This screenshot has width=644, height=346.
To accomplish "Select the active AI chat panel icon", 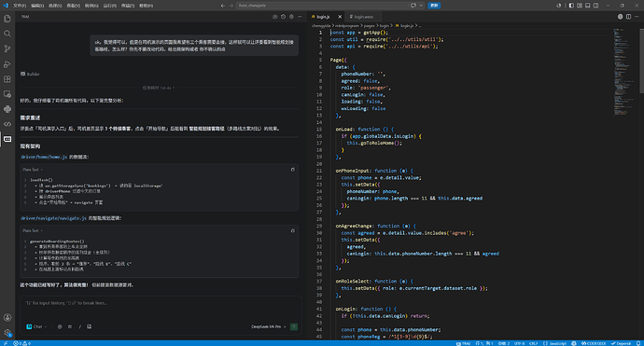I will (7, 139).
